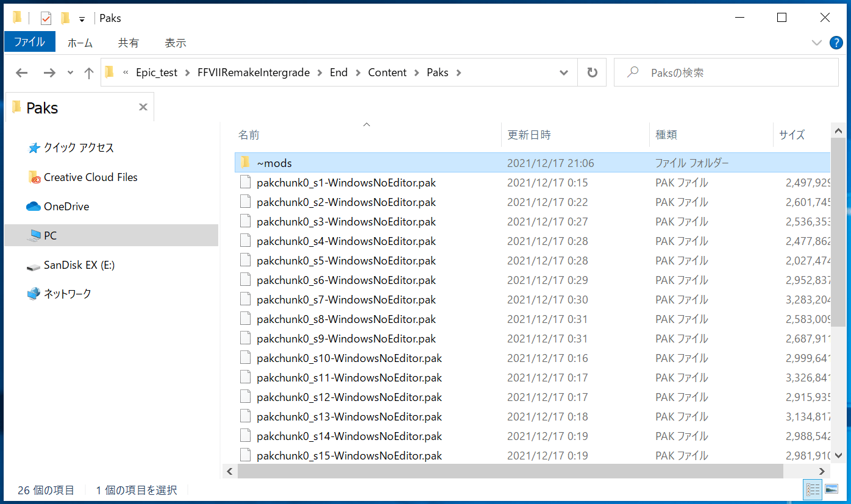Image resolution: width=851 pixels, height=504 pixels.
Task: Select pakchunk0_s12-WindowsNoEditor.pak file
Action: coord(349,397)
